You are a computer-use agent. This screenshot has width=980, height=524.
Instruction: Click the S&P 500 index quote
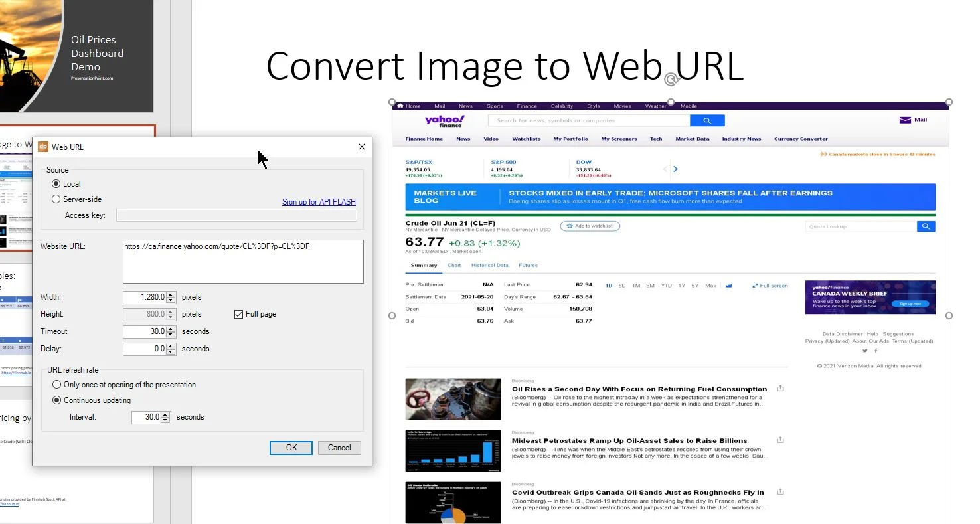pyautogui.click(x=507, y=169)
